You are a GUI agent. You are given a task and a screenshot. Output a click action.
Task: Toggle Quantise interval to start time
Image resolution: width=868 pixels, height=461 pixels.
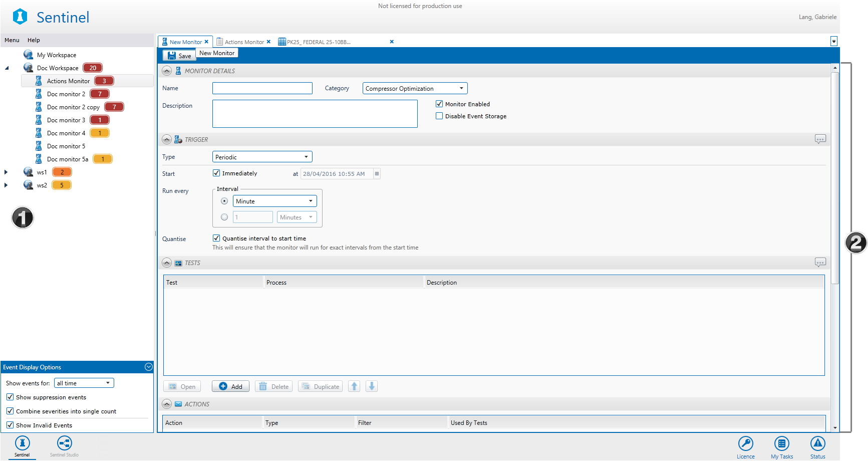[x=216, y=239]
